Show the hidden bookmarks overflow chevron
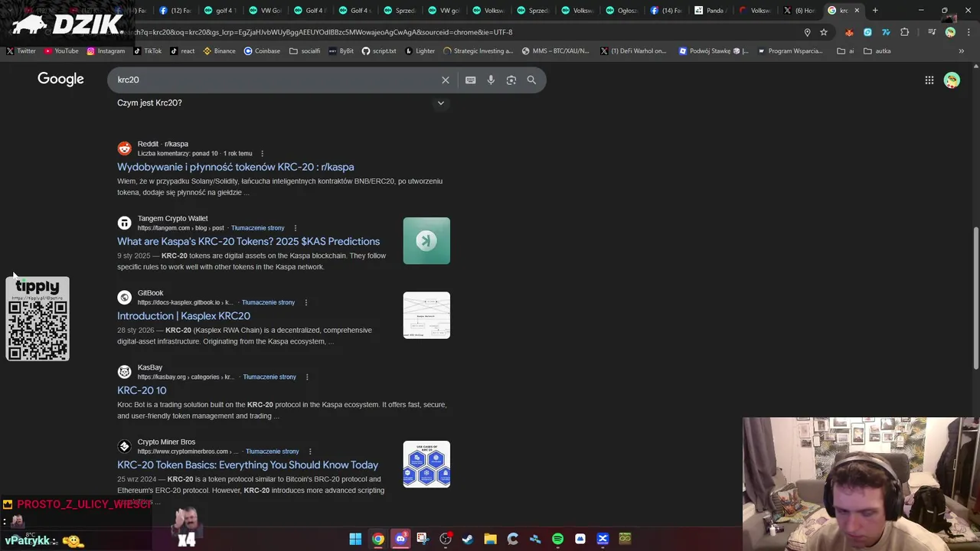The width and height of the screenshot is (980, 551). [961, 51]
